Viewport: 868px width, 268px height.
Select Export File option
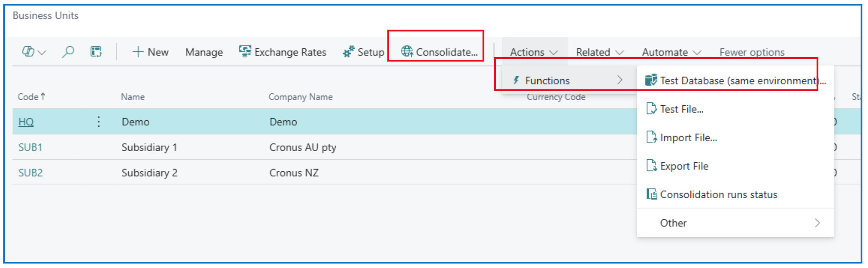coord(683,166)
